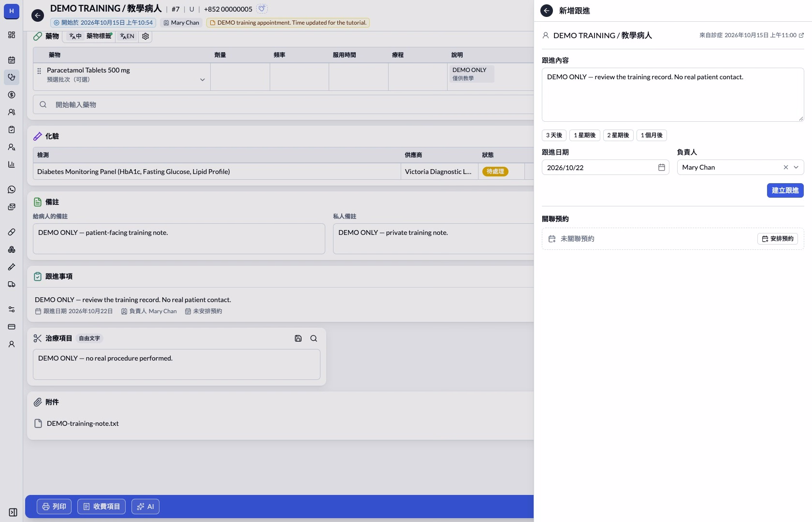
Task: Select the 1個月後 quick date option
Action: coord(652,135)
